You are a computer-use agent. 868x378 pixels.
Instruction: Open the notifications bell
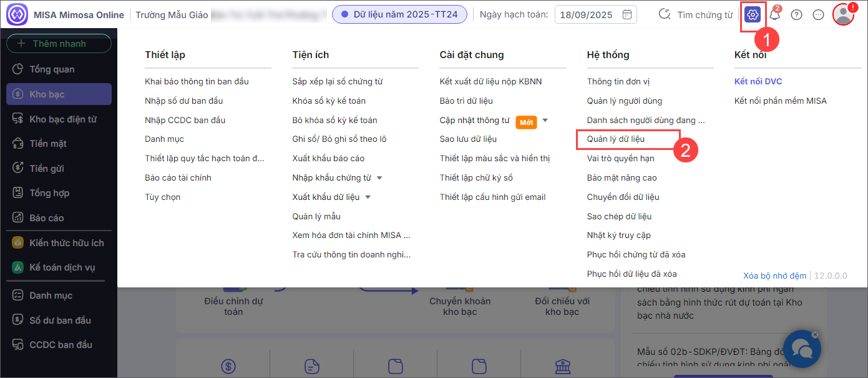click(x=774, y=15)
